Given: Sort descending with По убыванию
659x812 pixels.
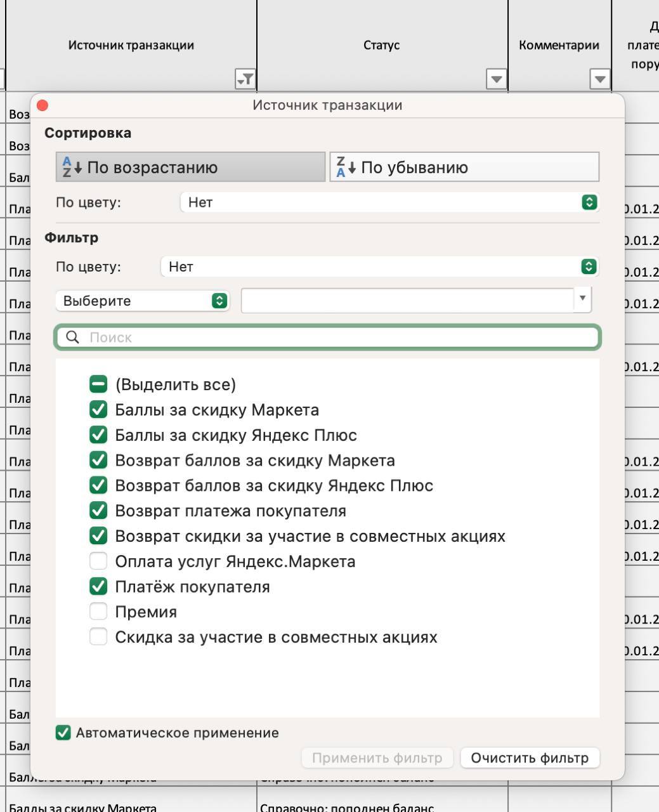Looking at the screenshot, I should click(x=464, y=167).
